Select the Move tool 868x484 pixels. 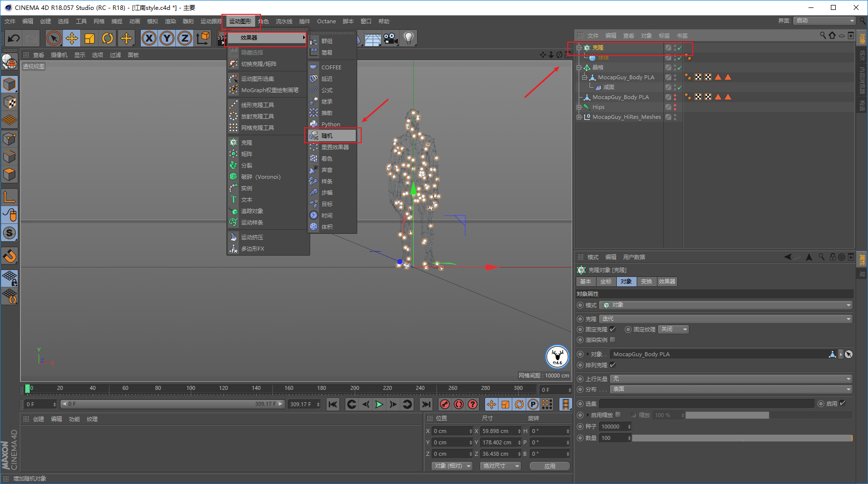click(x=72, y=38)
